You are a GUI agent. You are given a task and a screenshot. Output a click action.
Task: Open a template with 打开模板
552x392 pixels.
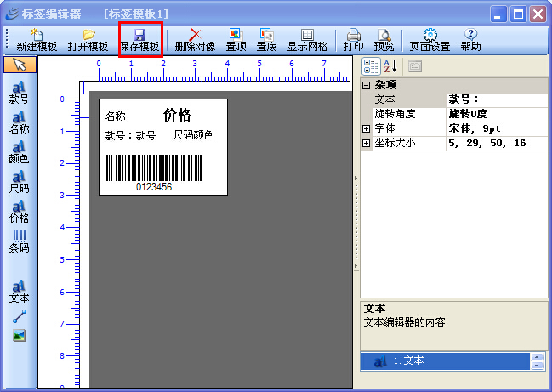point(88,40)
